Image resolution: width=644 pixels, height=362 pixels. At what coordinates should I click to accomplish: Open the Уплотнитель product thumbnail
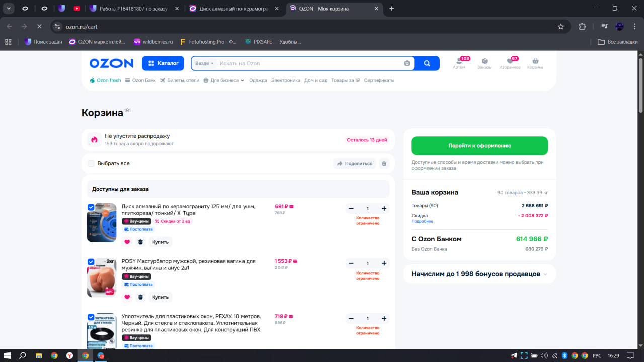pyautogui.click(x=102, y=331)
